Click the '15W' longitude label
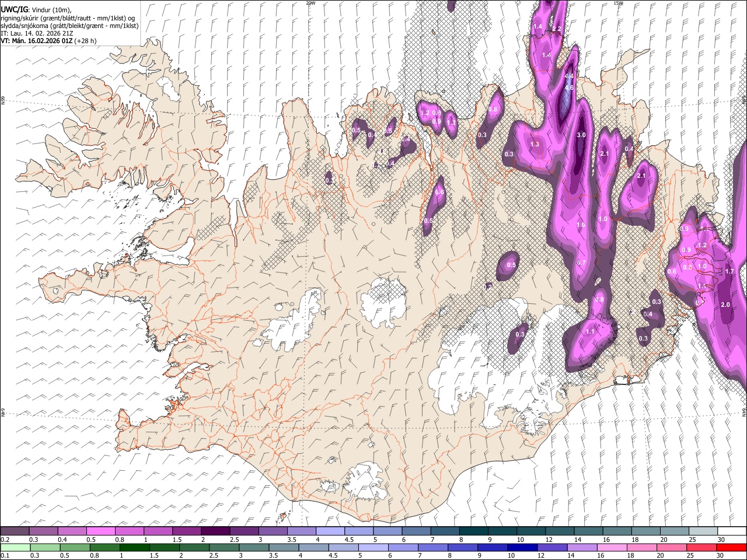Viewport: 747px width, 560px height. pos(618,2)
